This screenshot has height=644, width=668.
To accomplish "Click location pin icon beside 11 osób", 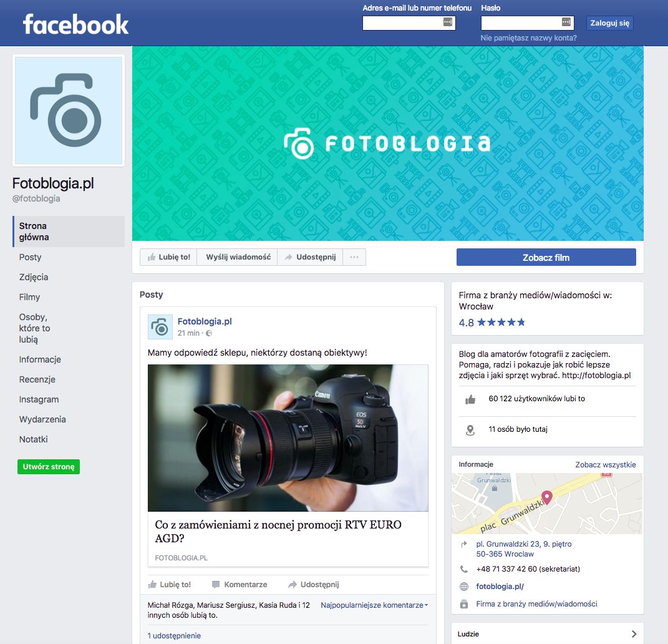I will pyautogui.click(x=470, y=430).
